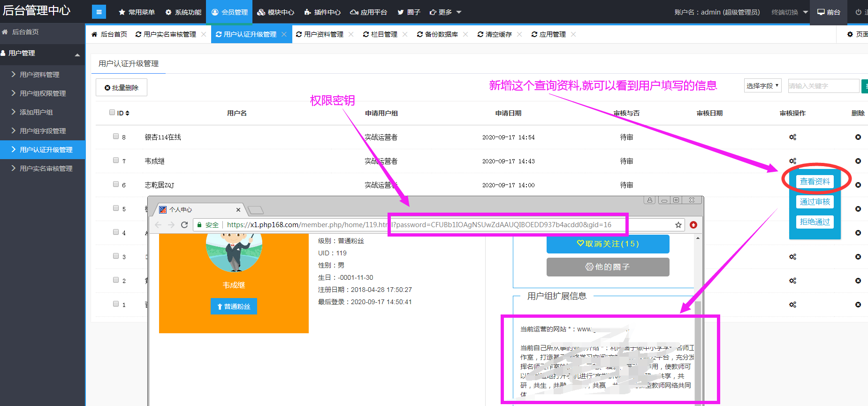Open the 模块中心 top menu
This screenshot has height=406, width=868.
tap(276, 12)
